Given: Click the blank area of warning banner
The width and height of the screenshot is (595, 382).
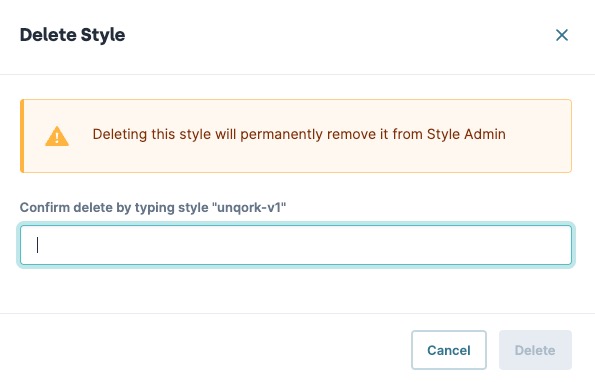Looking at the screenshot, I should point(539,157).
